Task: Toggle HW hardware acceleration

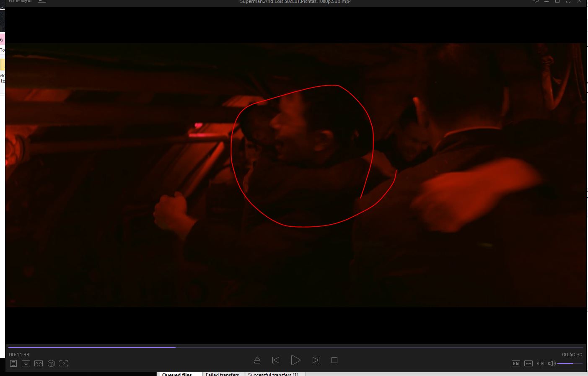Action: click(515, 363)
